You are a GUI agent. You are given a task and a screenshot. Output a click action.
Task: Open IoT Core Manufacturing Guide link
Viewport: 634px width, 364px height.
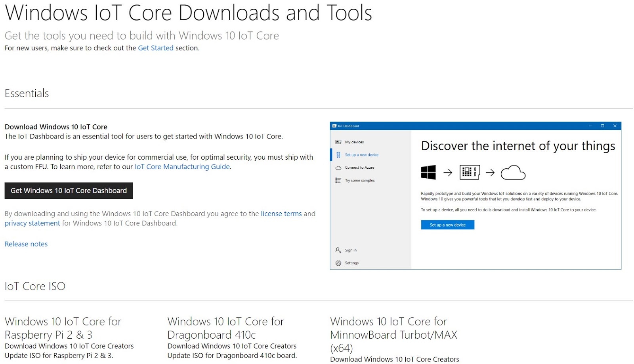coord(182,167)
